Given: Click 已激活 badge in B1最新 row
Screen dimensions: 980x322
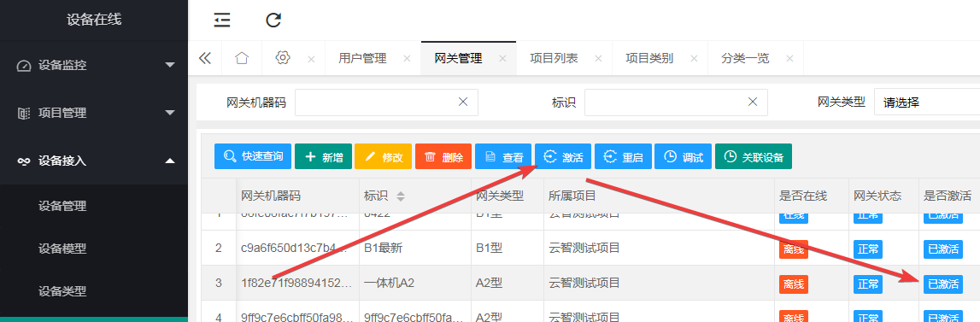Looking at the screenshot, I should click(943, 249).
